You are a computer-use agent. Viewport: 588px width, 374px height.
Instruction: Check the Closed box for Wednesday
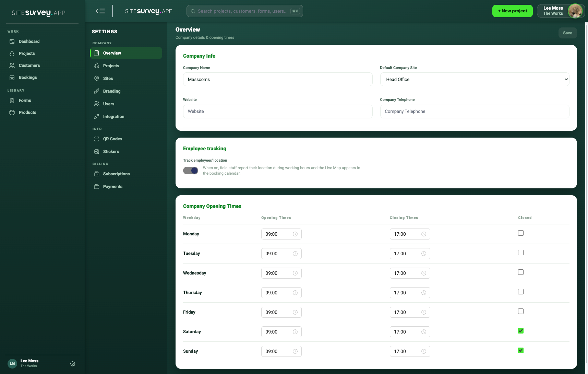point(521,272)
